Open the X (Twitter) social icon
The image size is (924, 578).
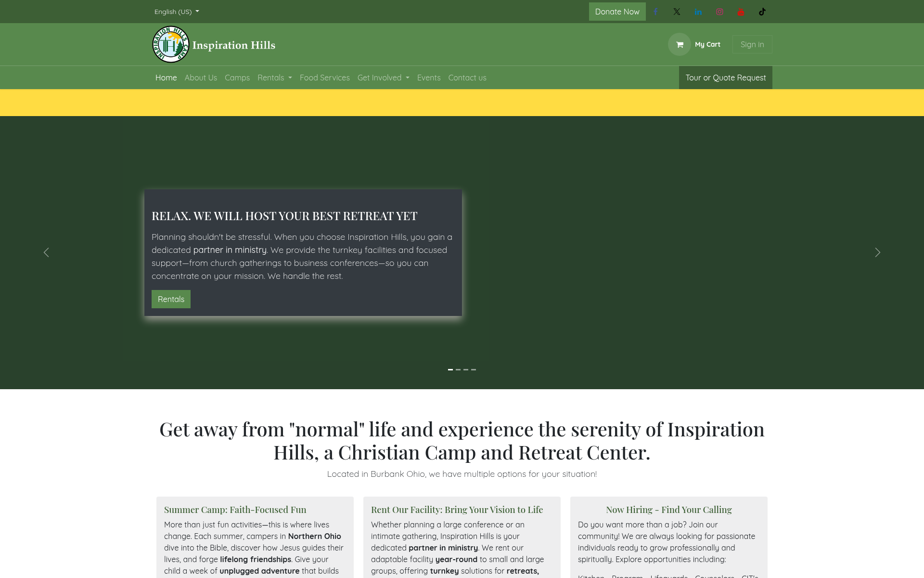pos(677,12)
